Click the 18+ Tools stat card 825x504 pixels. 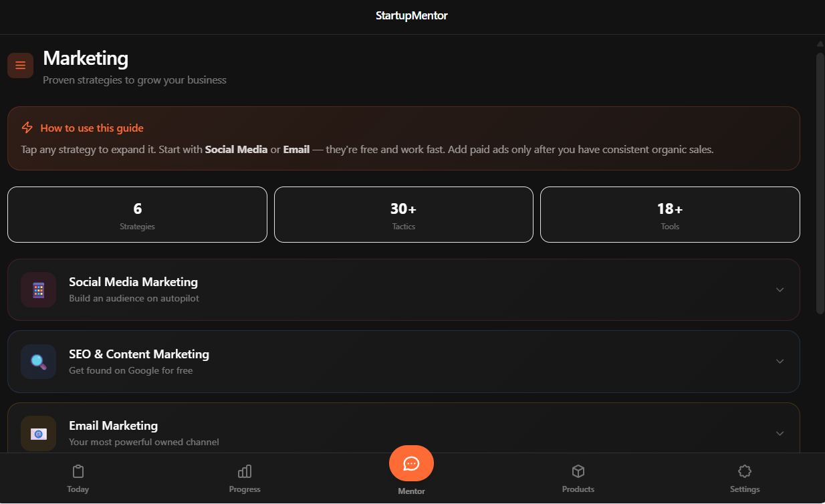(669, 214)
